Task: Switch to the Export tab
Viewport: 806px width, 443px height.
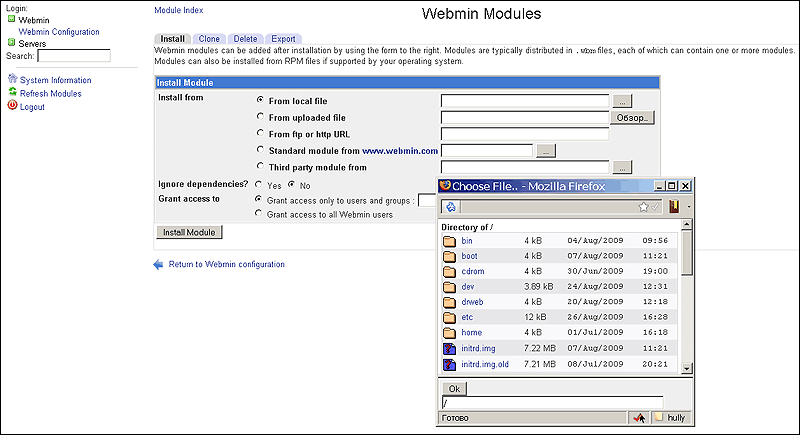Action: [x=283, y=39]
